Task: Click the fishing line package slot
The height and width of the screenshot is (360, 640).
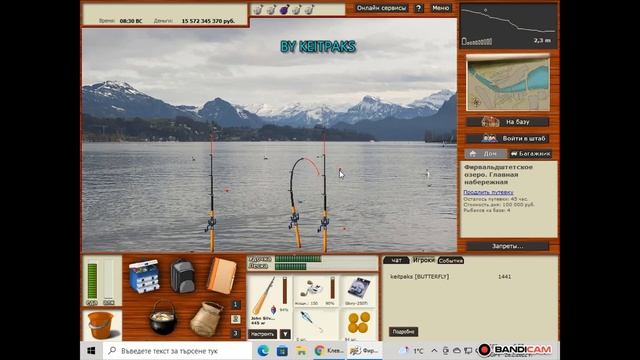Action: (358, 291)
